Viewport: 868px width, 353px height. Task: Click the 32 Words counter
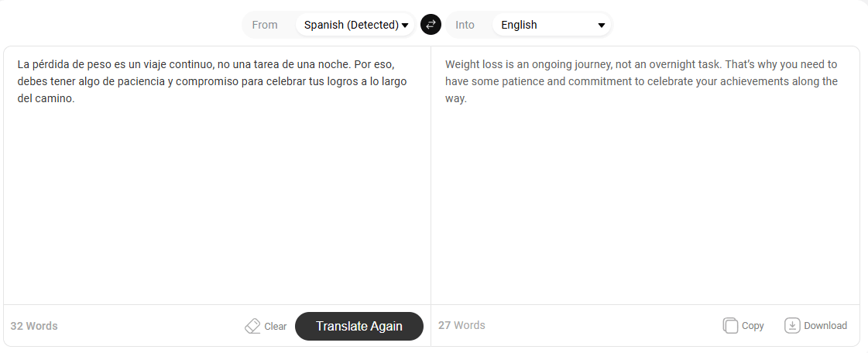coord(34,326)
